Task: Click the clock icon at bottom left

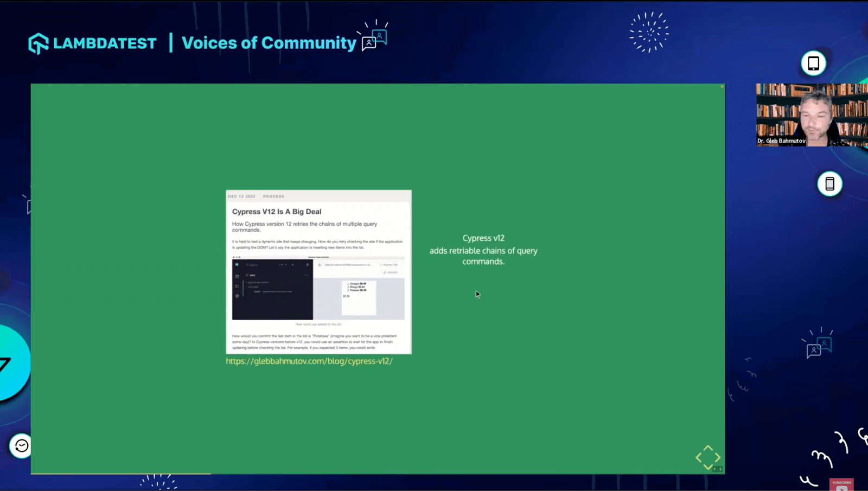Action: (x=21, y=446)
